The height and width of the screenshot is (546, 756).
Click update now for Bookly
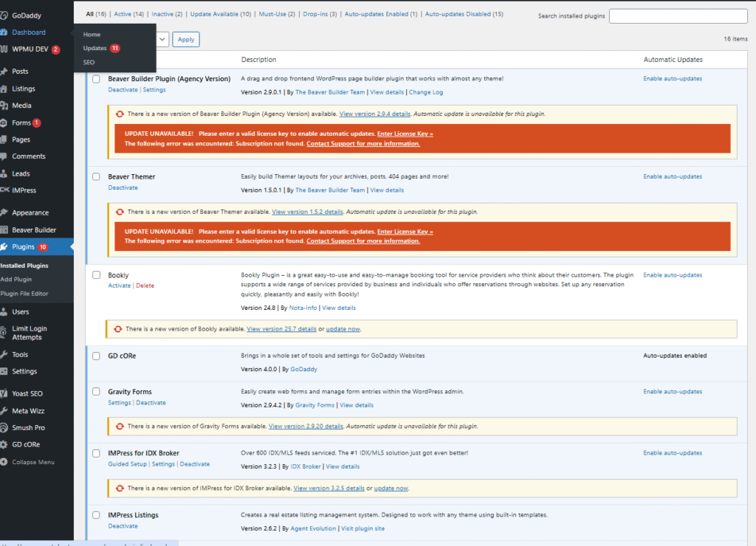(x=343, y=329)
